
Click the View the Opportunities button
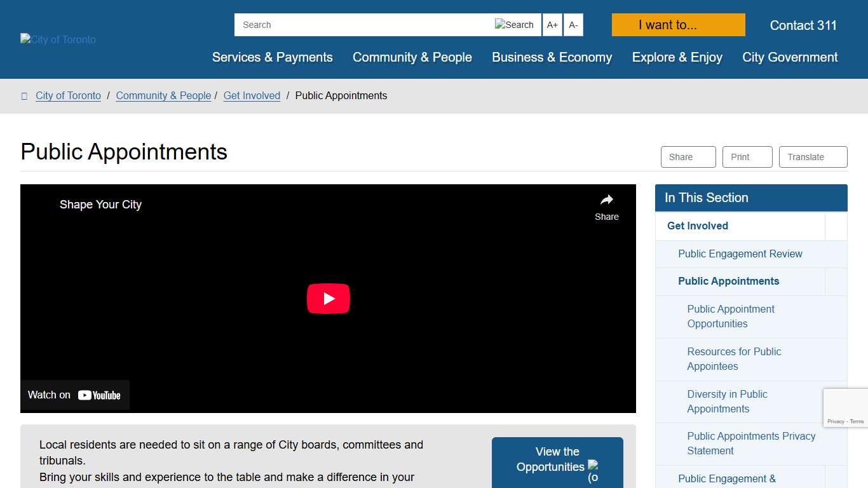[557, 459]
